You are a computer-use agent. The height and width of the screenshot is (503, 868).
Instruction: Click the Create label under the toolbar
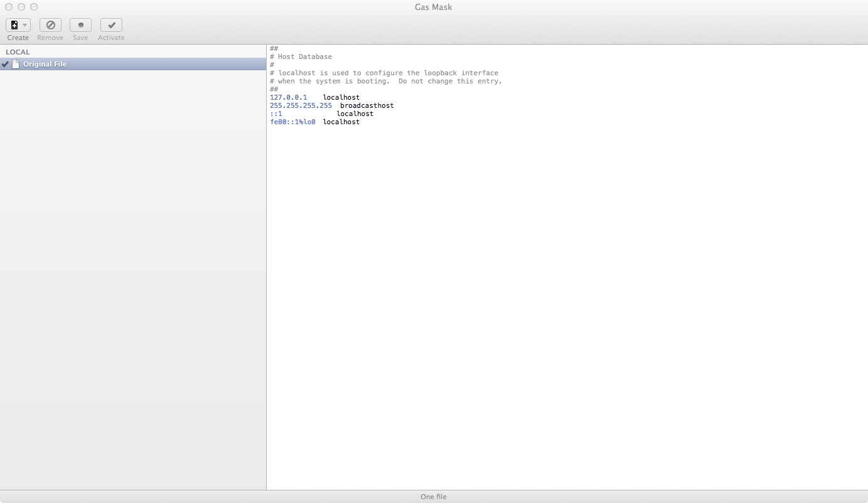[x=18, y=38]
